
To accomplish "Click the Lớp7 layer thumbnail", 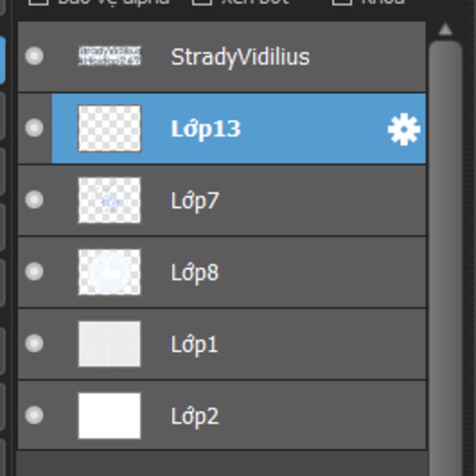I will pos(110,200).
